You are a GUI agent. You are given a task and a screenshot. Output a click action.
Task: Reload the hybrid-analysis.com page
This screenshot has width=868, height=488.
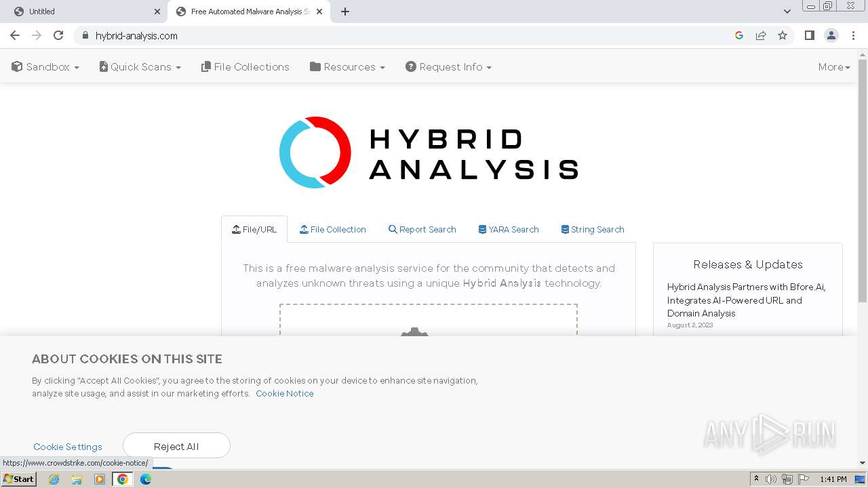coord(58,35)
